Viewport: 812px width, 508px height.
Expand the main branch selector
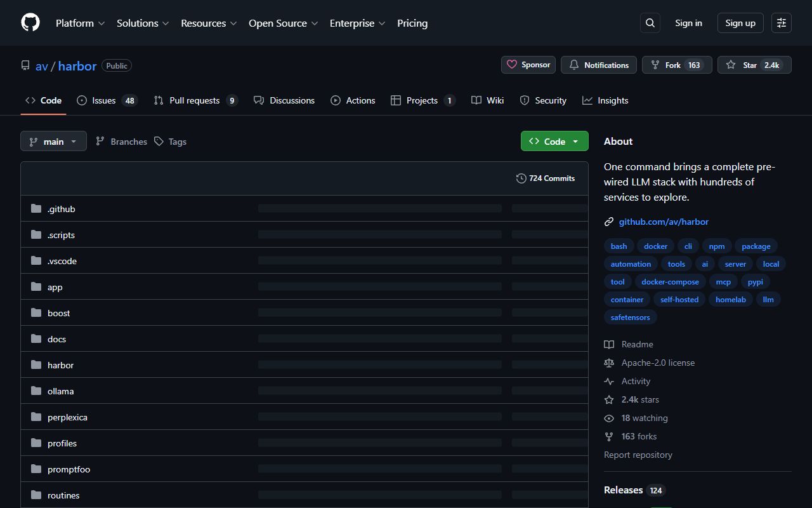[x=53, y=142]
